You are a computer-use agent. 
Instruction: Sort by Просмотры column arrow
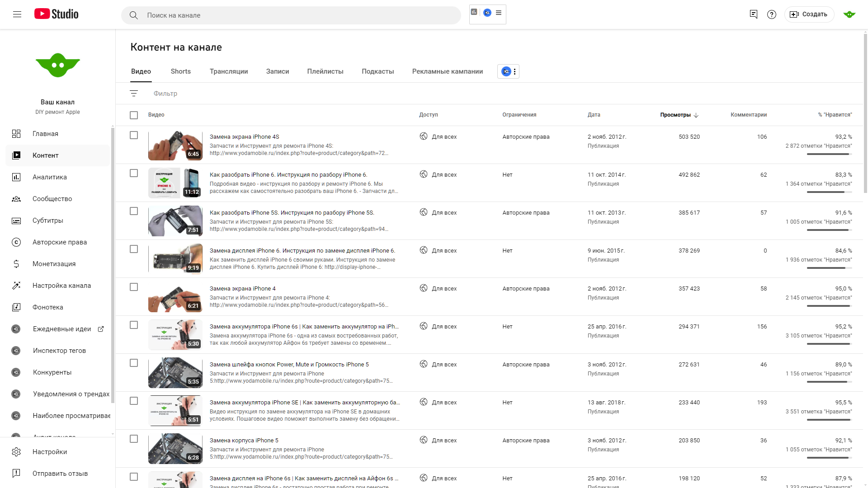pos(696,115)
